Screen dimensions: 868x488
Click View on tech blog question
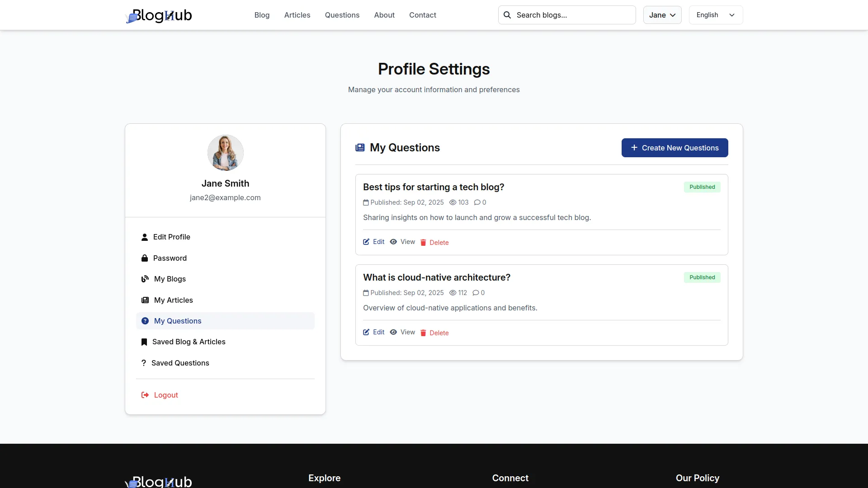(x=407, y=242)
